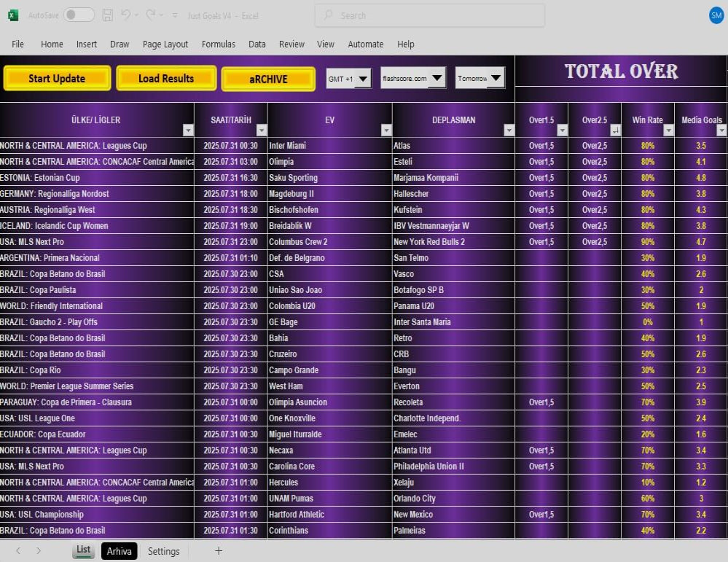Viewport: 728px width, 562px height.
Task: Select the GERMANY: Regionalliga Nordost cell
Action: coord(97,194)
